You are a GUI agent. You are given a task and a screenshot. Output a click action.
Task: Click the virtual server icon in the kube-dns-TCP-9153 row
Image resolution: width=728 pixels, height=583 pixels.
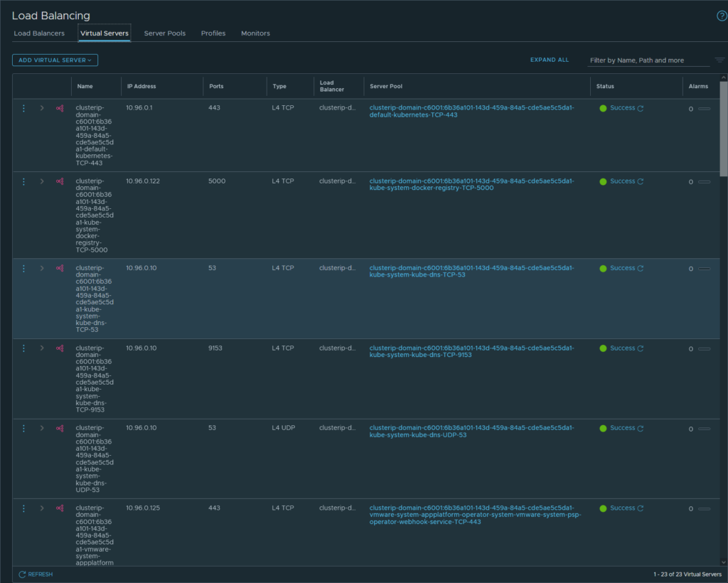click(x=60, y=348)
